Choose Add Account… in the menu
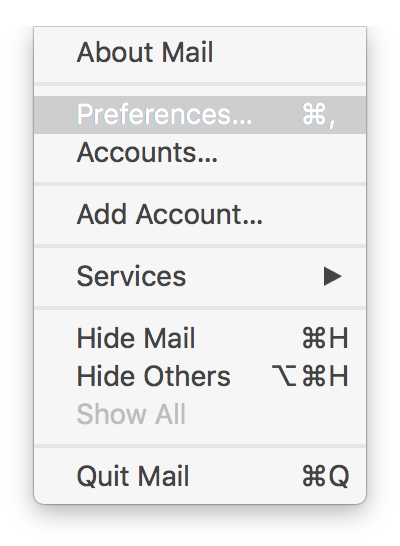400x546 pixels. (x=200, y=214)
